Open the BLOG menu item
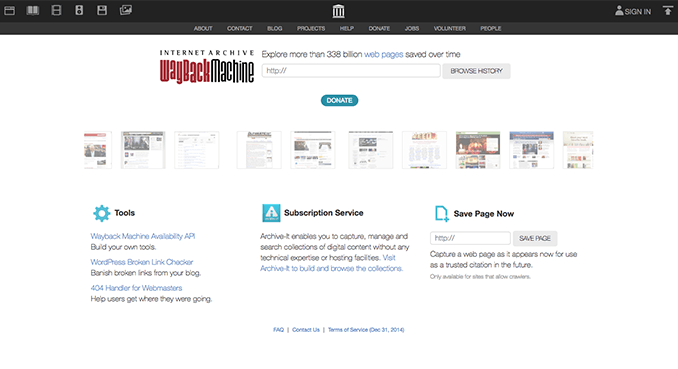This screenshot has width=678, height=369. click(275, 29)
